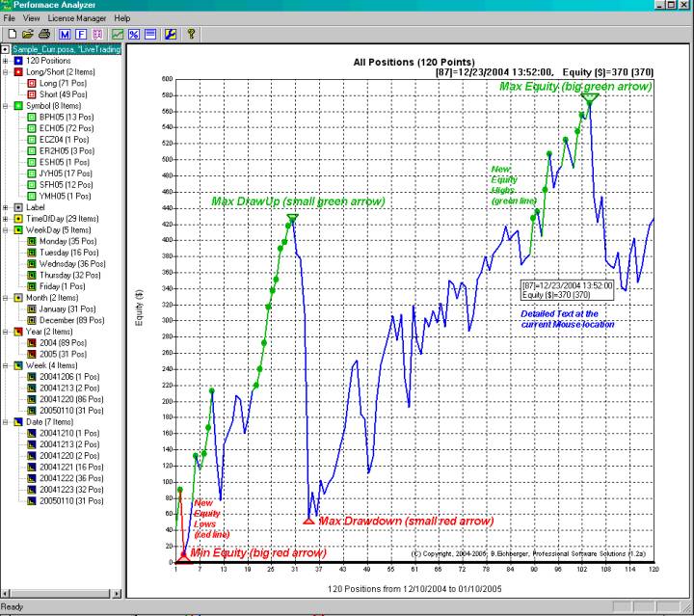Click the blue horizontal lines toolbar icon

click(150, 34)
